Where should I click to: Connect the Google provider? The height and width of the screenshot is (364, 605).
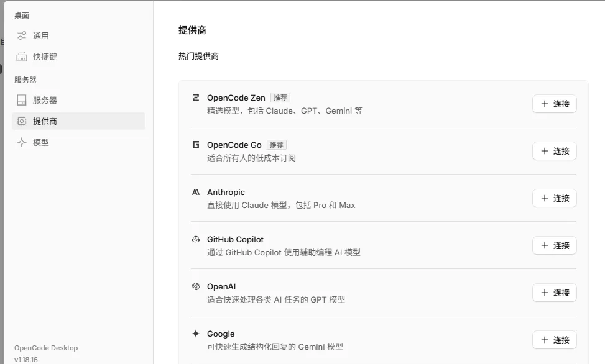555,340
